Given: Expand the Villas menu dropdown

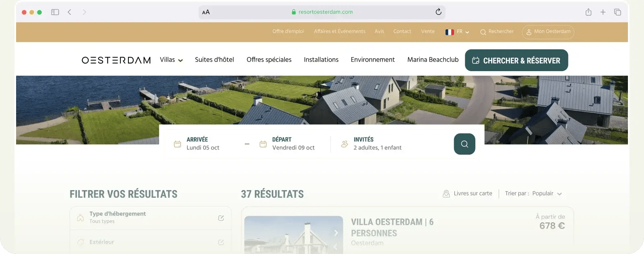Looking at the screenshot, I should [x=171, y=60].
